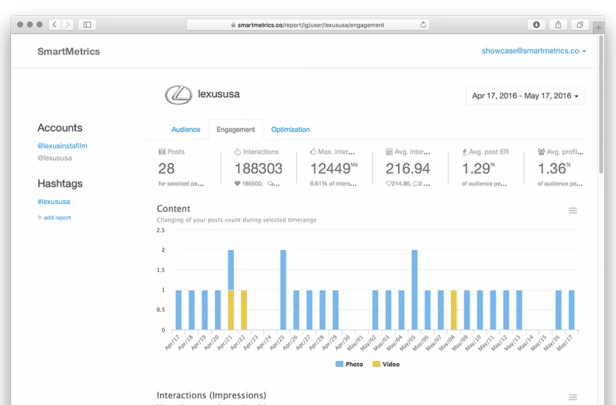Switch to the Optimization tab
Screen dimensions: 616x405
click(x=290, y=129)
